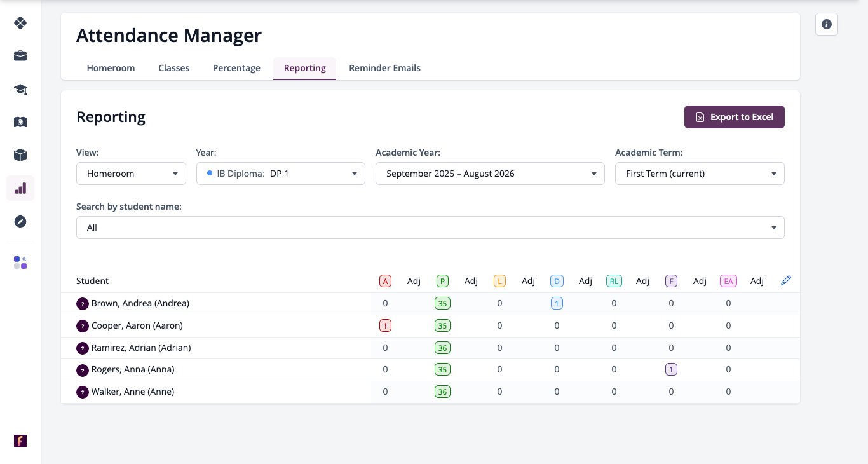The width and height of the screenshot is (868, 464).
Task: Click the diamond logo at top of sidebar
Action: click(x=20, y=23)
